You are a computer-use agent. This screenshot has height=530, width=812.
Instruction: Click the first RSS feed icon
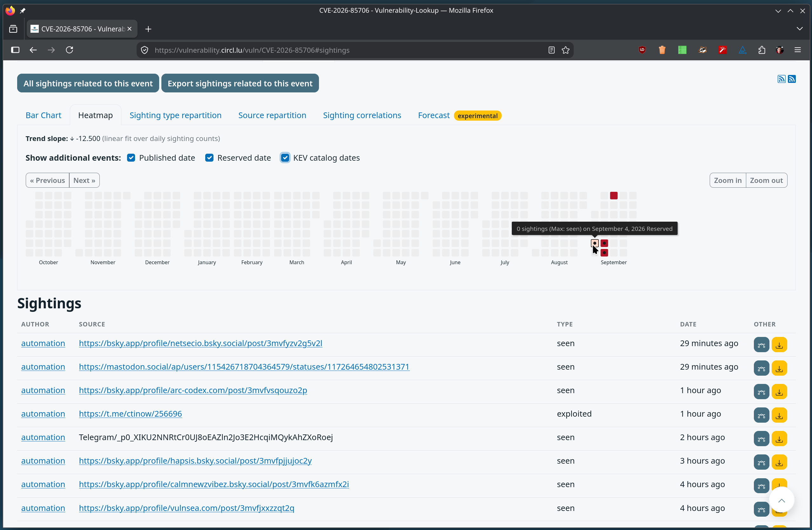point(781,79)
